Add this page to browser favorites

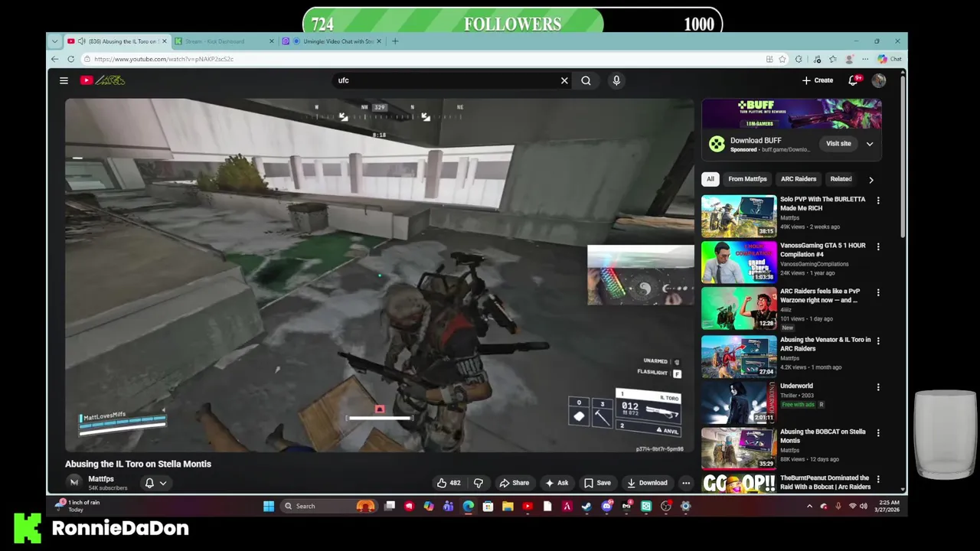click(x=782, y=59)
